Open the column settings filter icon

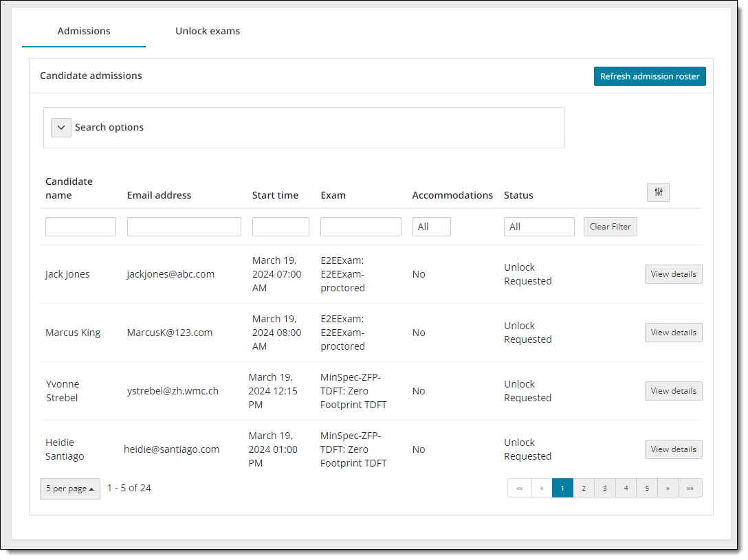(x=658, y=193)
